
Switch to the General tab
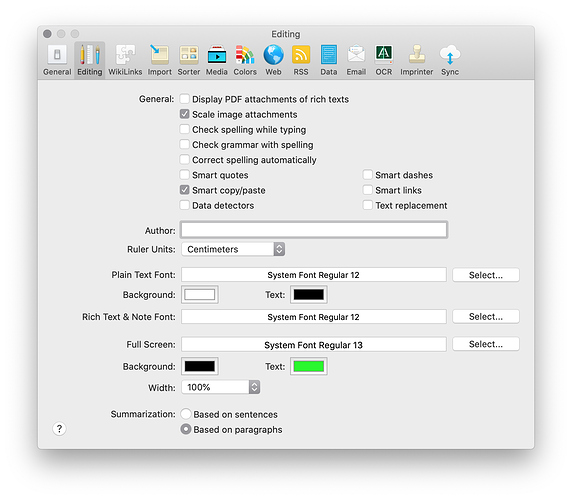57,60
